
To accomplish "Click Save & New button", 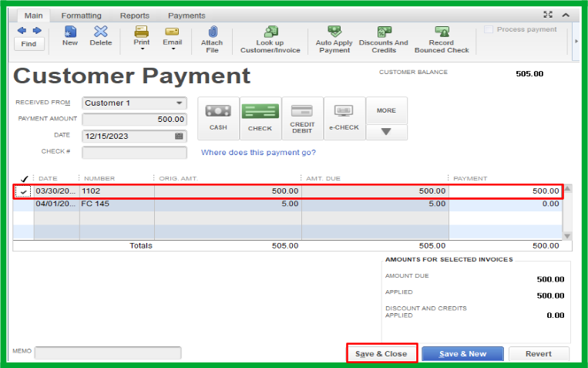I will [x=462, y=354].
